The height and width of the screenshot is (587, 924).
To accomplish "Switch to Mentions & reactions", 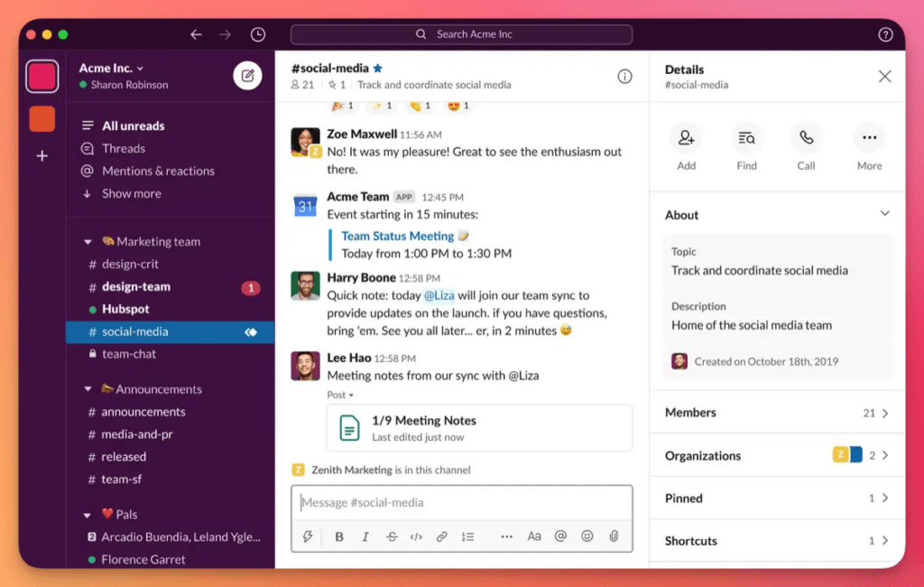I will pyautogui.click(x=156, y=171).
